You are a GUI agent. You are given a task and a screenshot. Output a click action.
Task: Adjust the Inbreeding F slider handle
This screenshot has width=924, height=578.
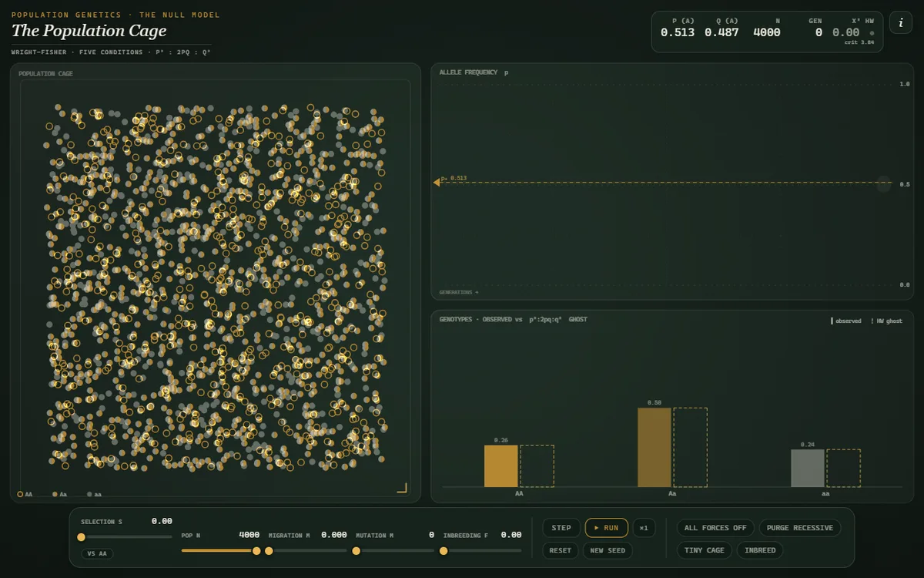click(444, 551)
